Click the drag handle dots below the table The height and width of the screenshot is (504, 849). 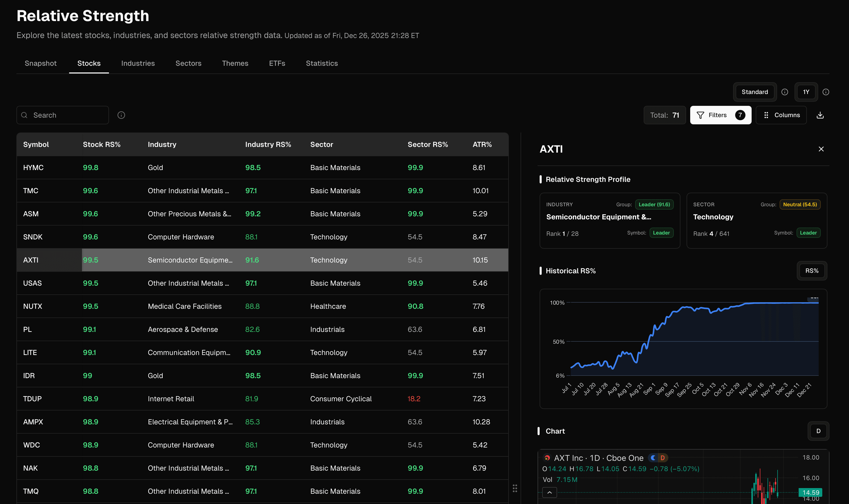(x=515, y=488)
